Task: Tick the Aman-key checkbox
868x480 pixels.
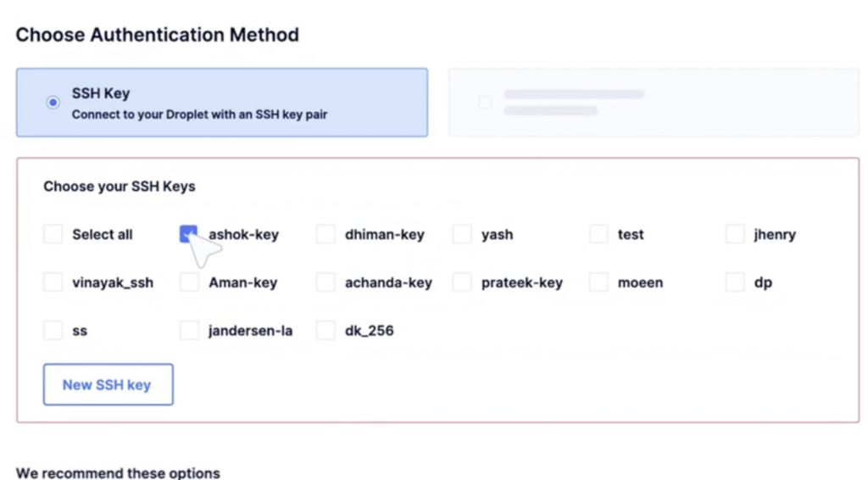Action: 189,282
